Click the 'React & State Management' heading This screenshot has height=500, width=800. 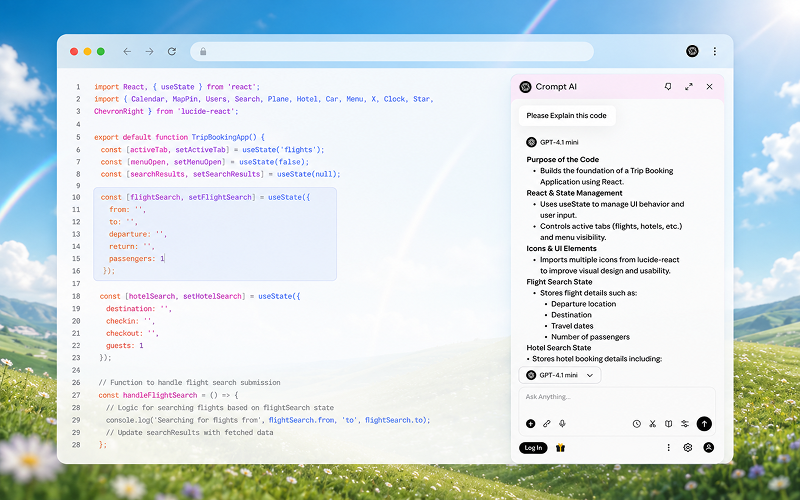(x=574, y=193)
